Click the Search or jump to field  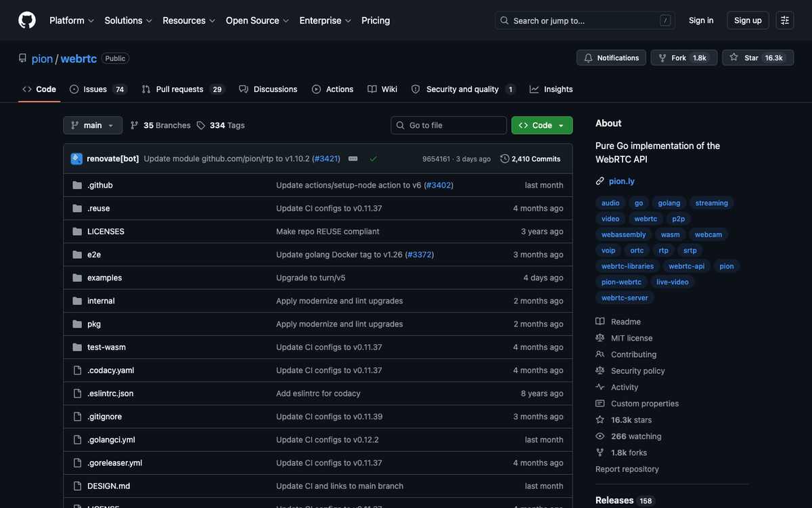(585, 20)
